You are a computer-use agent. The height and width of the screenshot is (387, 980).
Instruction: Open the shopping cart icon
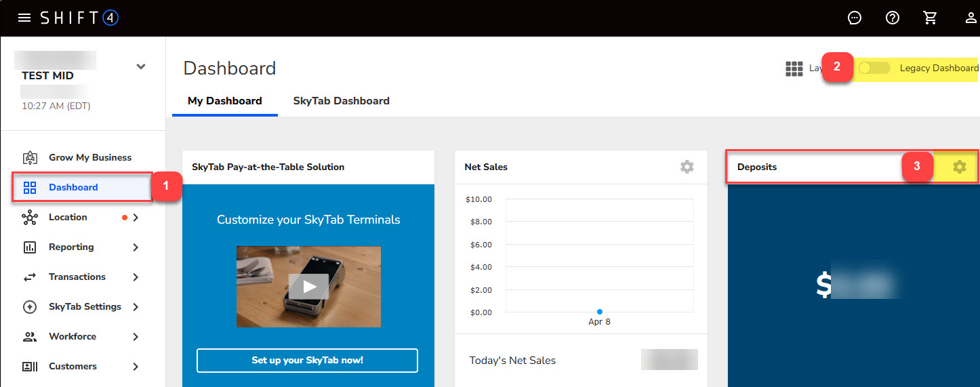[931, 18]
